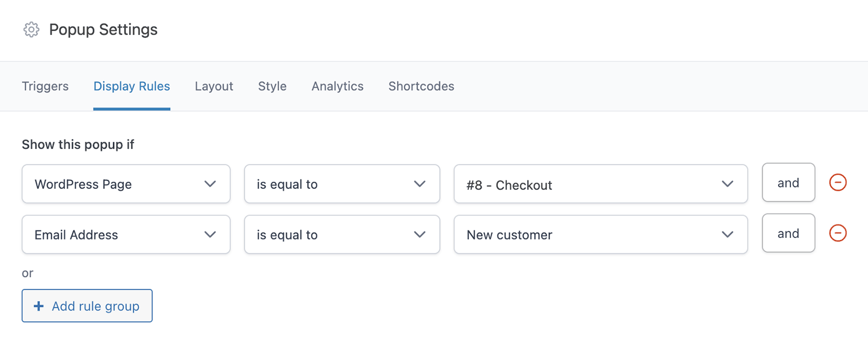Click the plus icon in Add rule group
This screenshot has height=345, width=868.
39,306
